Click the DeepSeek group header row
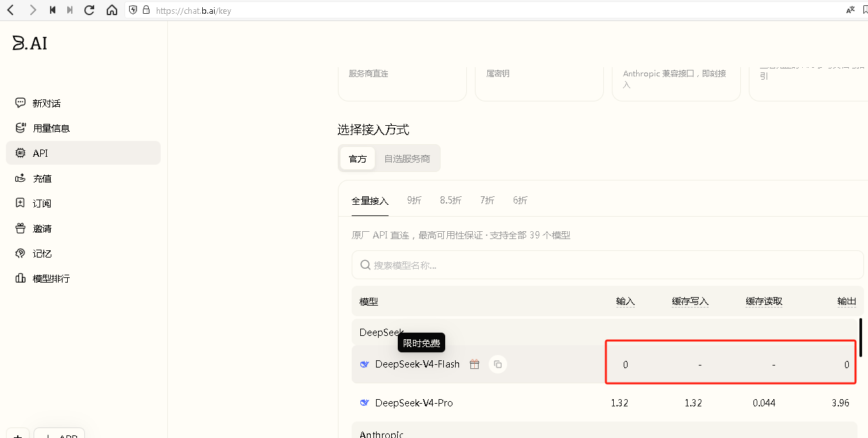Screen dimensions: 868x438 [605, 332]
